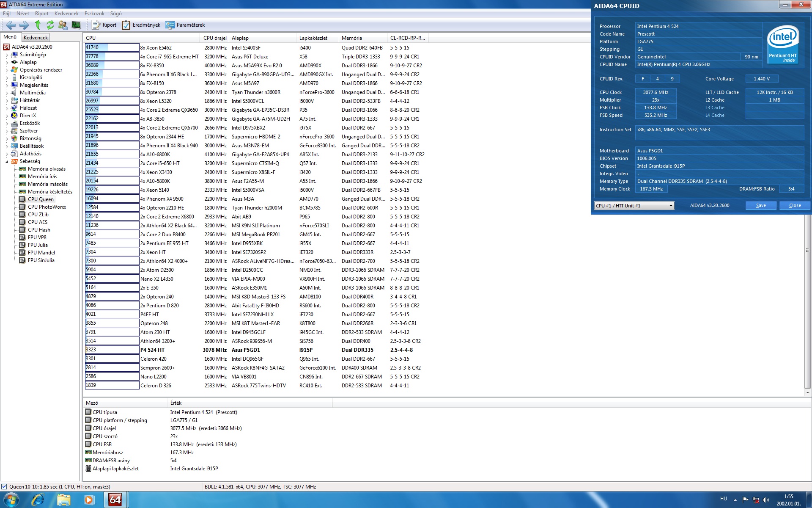Expand the DirectX tree node

(7, 116)
